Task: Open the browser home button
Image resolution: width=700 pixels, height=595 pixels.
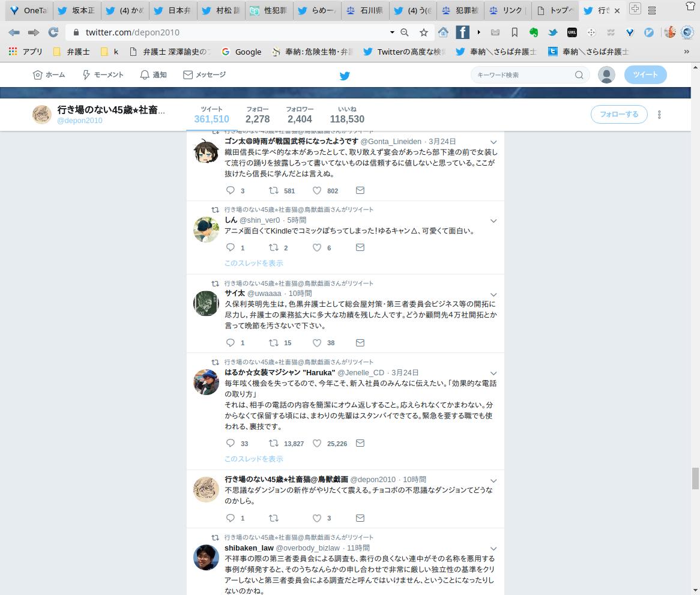Action: click(443, 32)
